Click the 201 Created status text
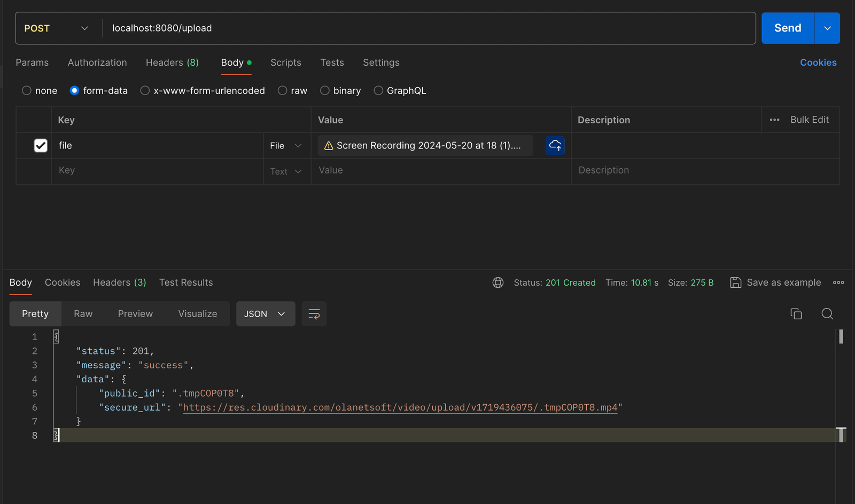This screenshot has width=855, height=504. [570, 282]
